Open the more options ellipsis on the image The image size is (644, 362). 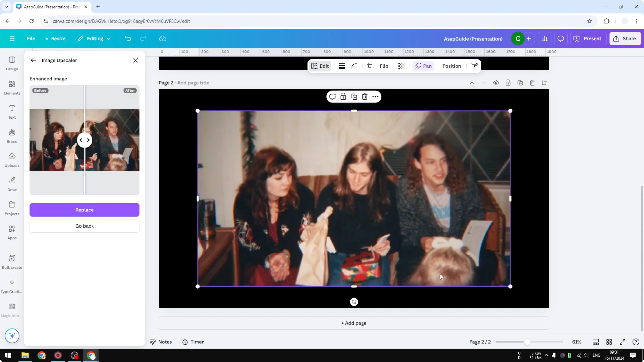(x=375, y=96)
